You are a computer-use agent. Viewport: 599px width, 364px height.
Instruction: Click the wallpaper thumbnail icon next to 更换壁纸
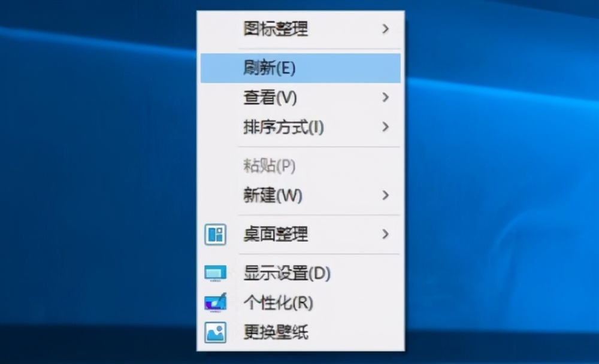[x=215, y=333]
